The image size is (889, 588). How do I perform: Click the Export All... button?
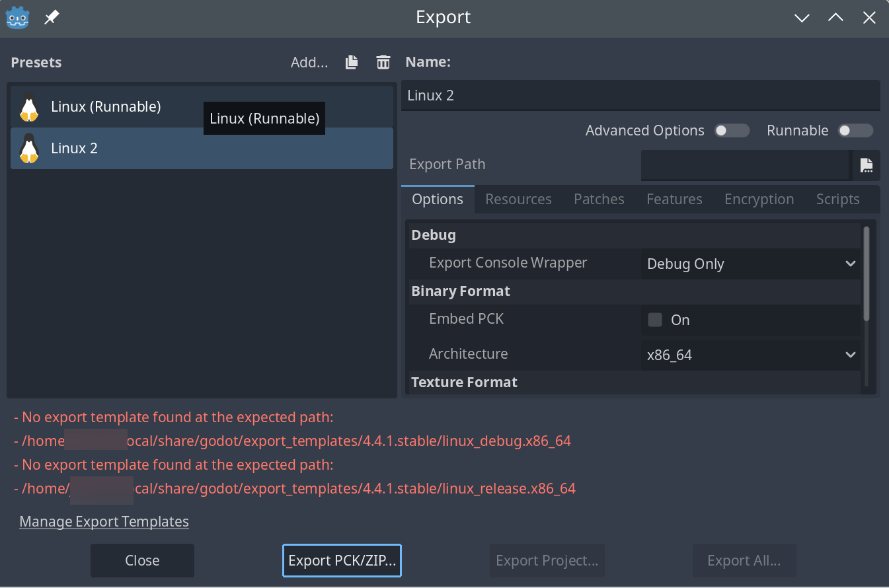pos(744,560)
